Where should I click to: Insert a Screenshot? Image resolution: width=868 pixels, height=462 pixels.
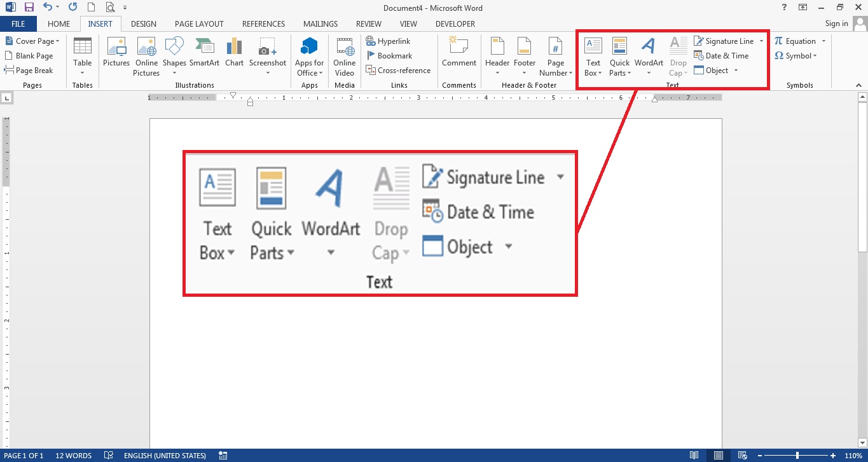point(267,56)
